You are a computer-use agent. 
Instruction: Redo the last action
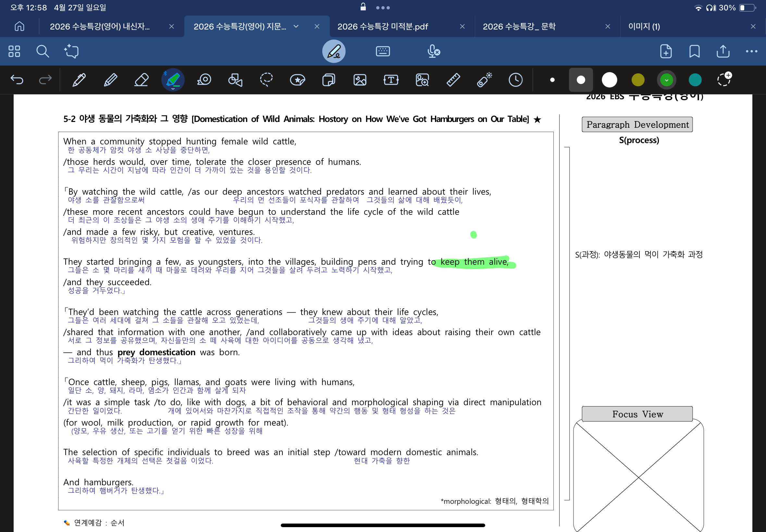pos(45,80)
